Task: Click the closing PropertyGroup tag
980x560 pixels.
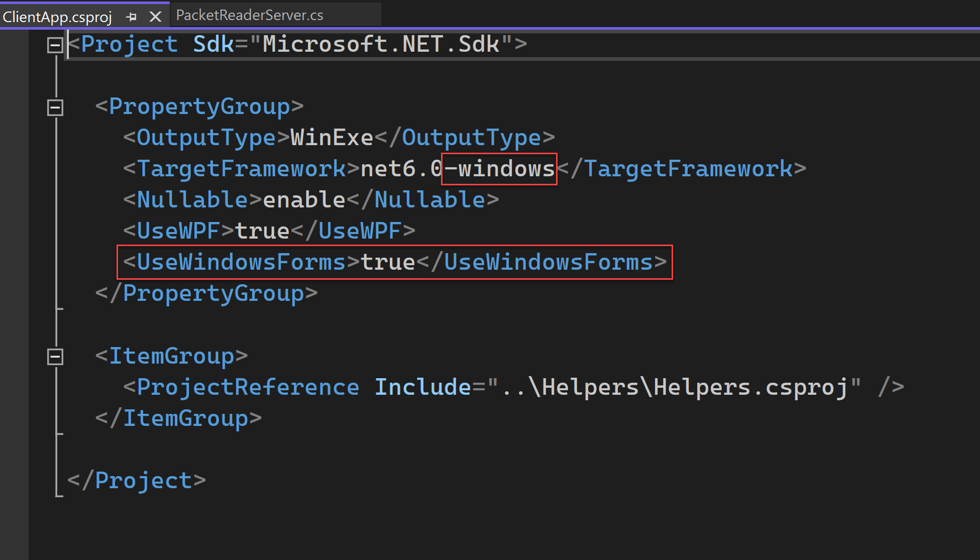Action: pyautogui.click(x=205, y=293)
